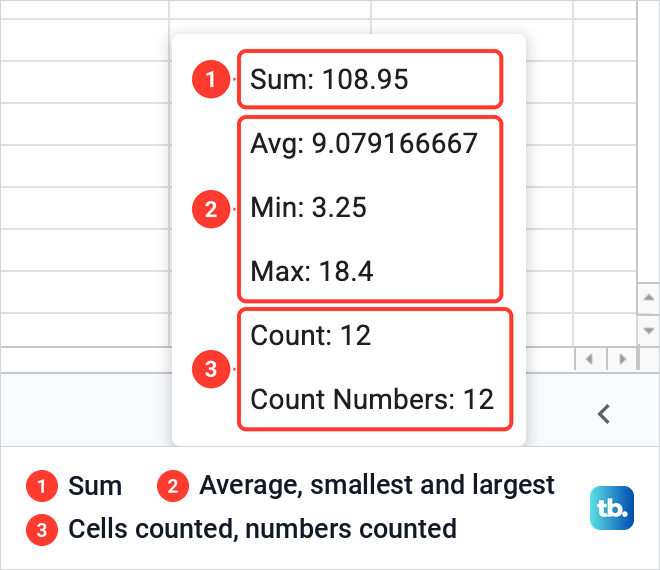Click the horizontal scroll right arrow

coord(622,359)
